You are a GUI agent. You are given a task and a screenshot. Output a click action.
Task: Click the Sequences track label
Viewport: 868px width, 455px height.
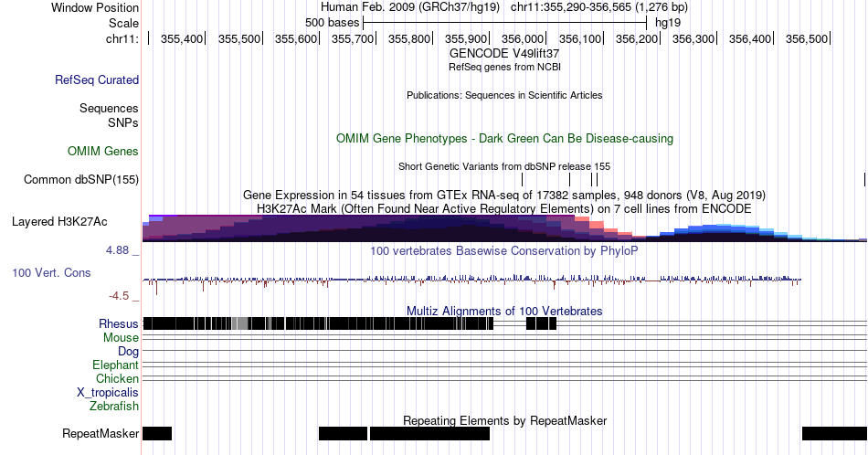tap(109, 108)
